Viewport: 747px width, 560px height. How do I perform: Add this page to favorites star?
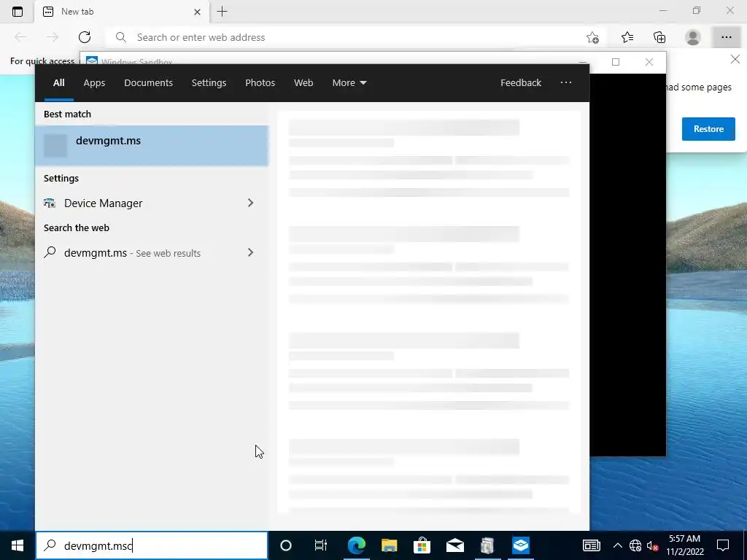[x=592, y=37]
